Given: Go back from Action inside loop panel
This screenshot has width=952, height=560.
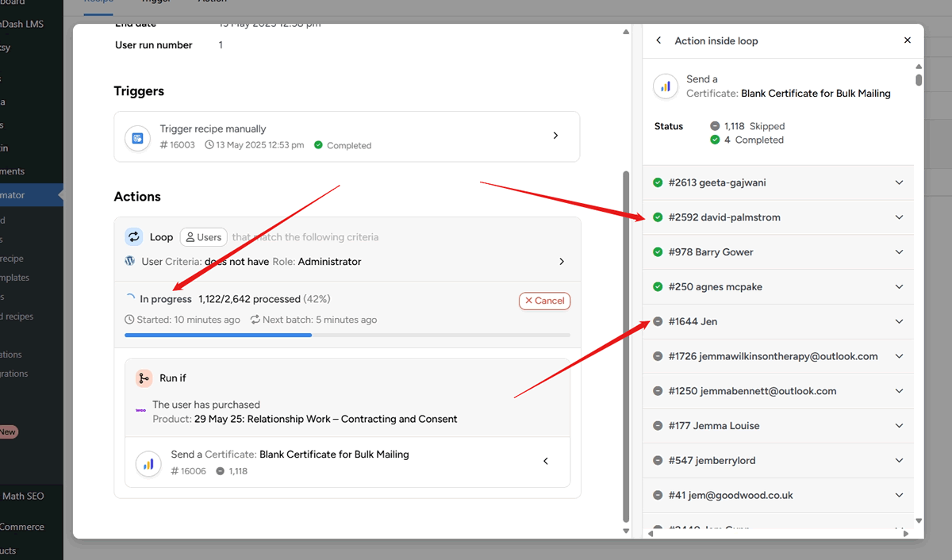Looking at the screenshot, I should click(x=658, y=40).
